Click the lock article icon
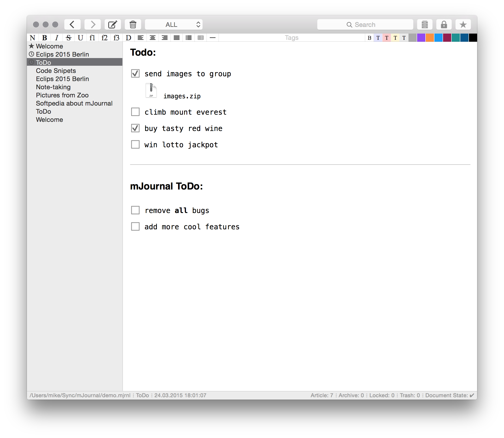504x438 pixels. point(444,24)
